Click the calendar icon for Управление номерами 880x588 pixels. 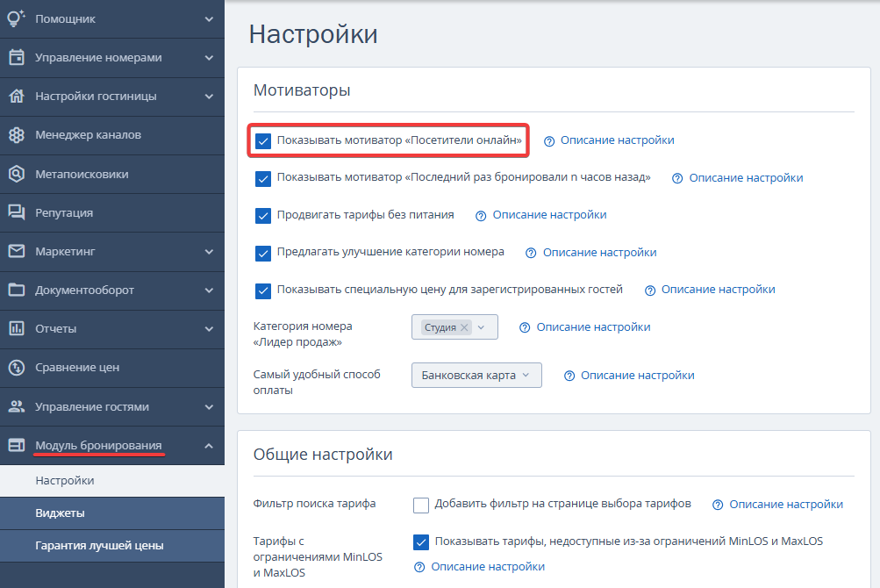coord(17,57)
